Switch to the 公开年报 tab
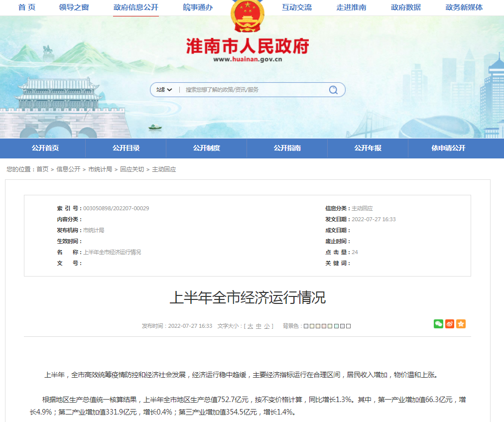504x422 pixels. coord(368,148)
